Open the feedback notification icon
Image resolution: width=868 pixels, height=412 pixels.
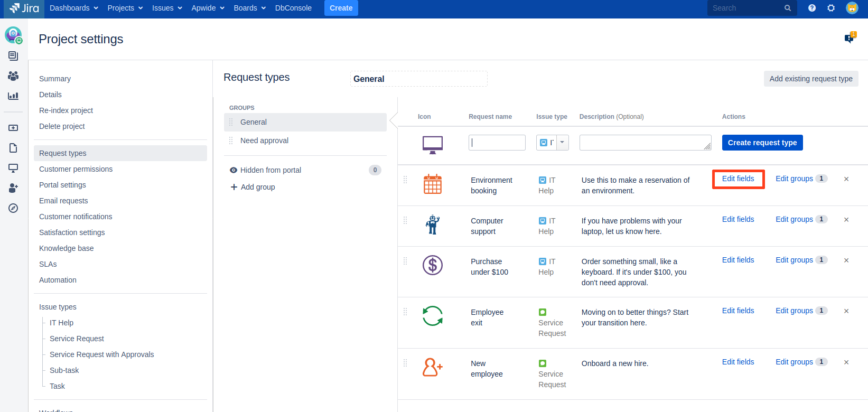[x=850, y=38]
